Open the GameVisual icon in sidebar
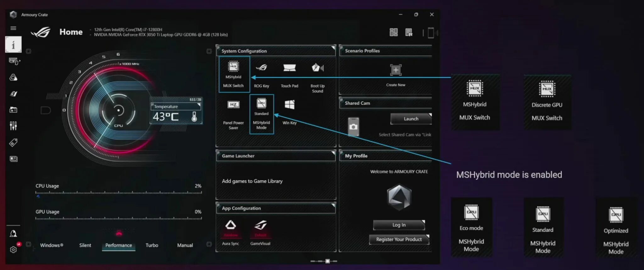 click(13, 93)
